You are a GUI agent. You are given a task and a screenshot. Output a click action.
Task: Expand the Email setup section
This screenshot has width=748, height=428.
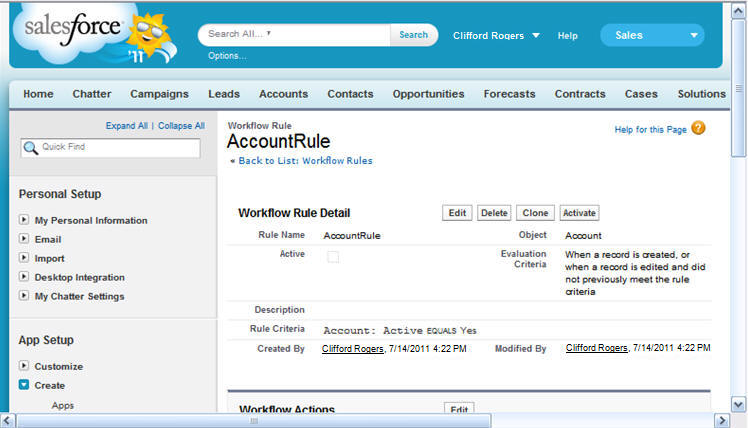(x=24, y=239)
